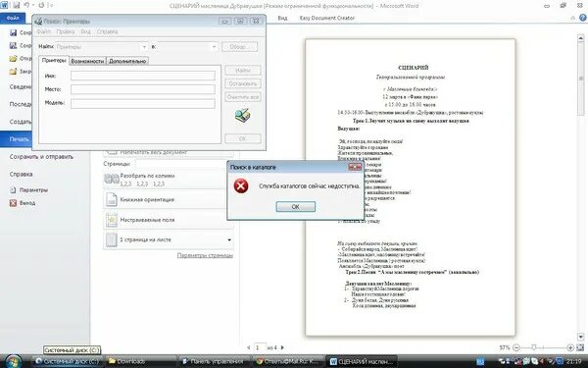Open the Найти Принтеры combo box
The image size is (588, 368).
point(101,47)
